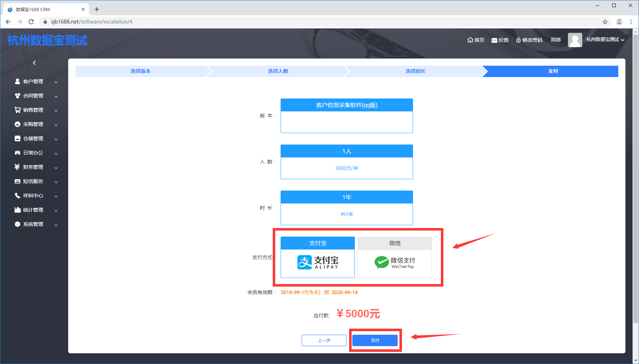Go to the 选择版本 step

[141, 71]
